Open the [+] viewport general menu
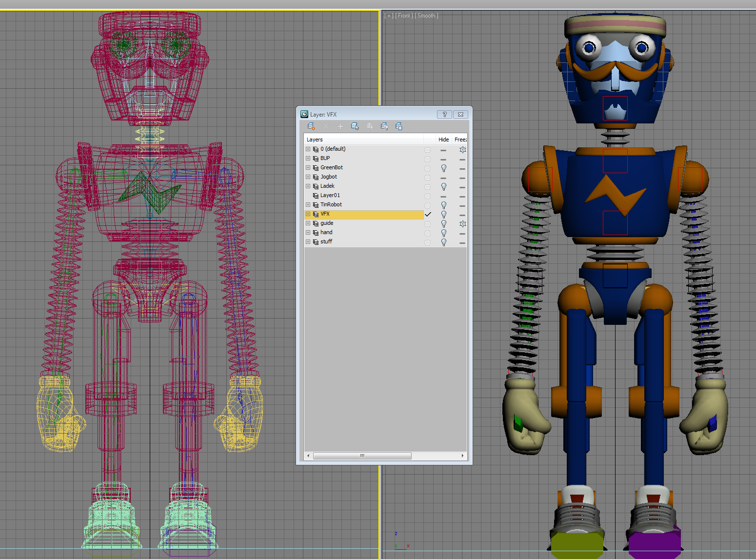Screen dimensions: 756x559 click(x=389, y=16)
